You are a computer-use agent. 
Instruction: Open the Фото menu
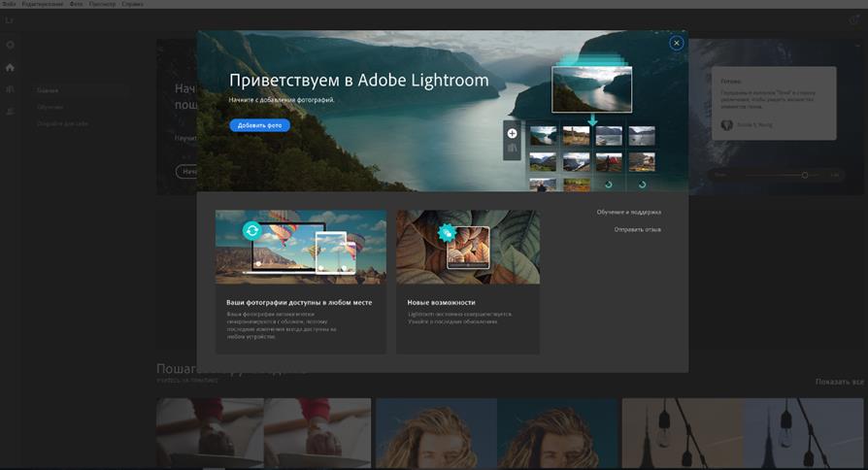click(76, 4)
